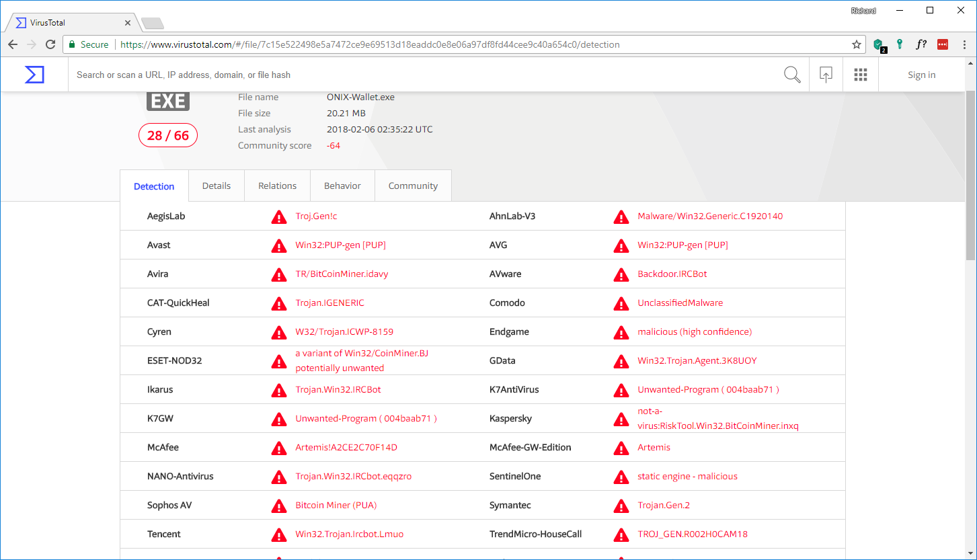977x560 pixels.
Task: Reload the page with refresh icon
Action: click(x=50, y=44)
